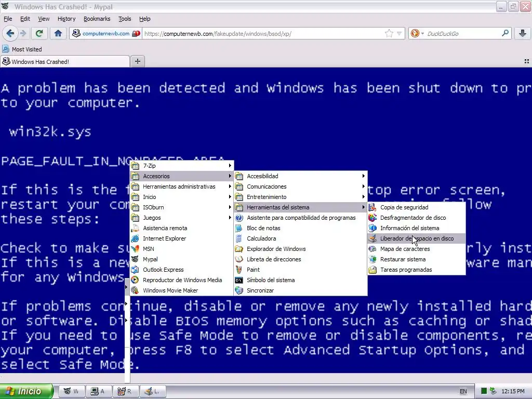Switch to taskbar item R

[125, 391]
